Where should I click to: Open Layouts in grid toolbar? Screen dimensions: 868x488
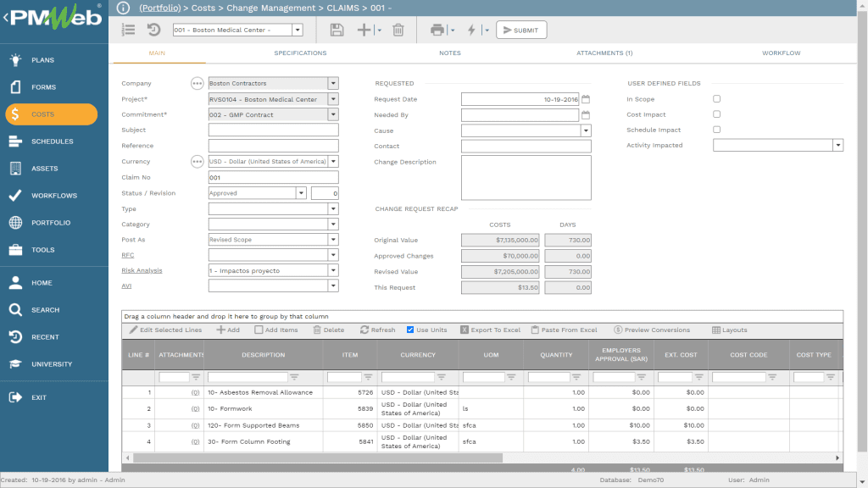click(x=730, y=330)
